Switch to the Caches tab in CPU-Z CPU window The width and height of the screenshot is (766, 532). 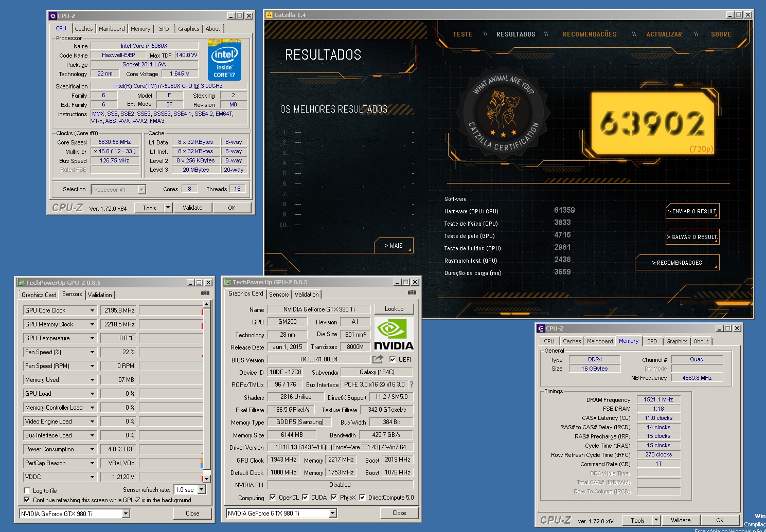[84, 29]
